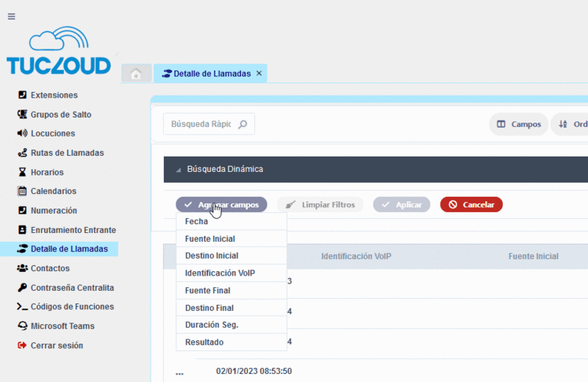
Task: Open Cerrar sesión to log out
Action: pos(56,345)
